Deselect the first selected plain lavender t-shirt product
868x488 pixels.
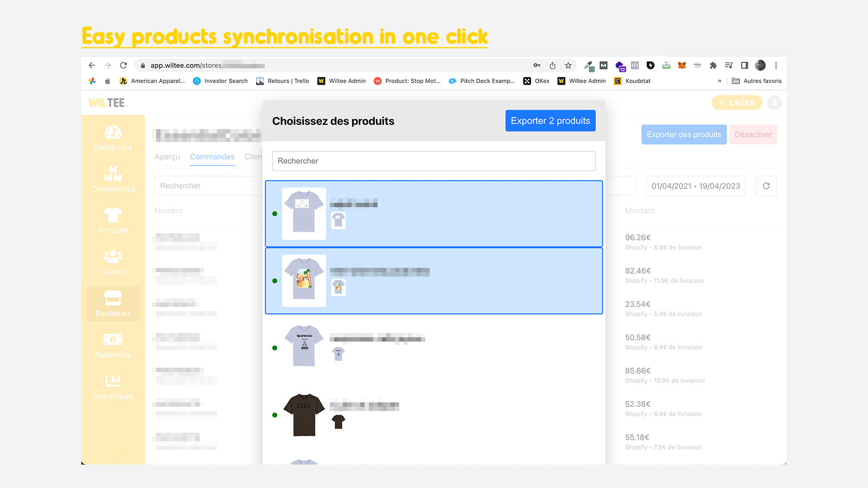click(x=433, y=214)
